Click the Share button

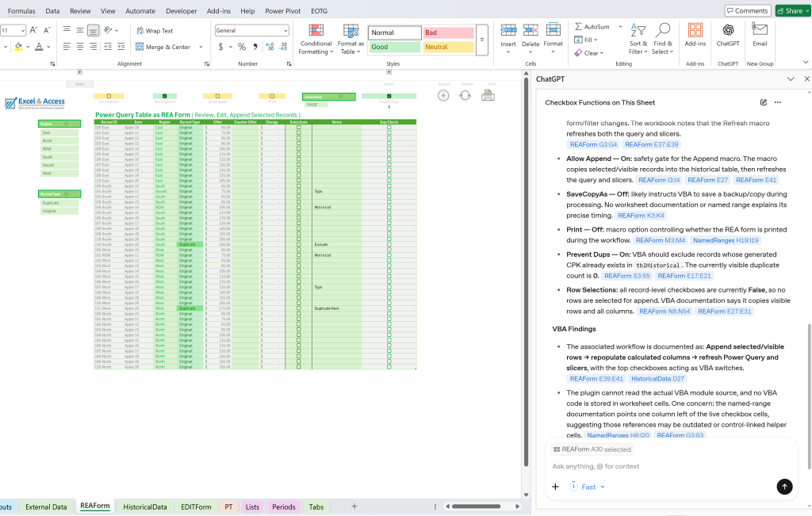793,10
